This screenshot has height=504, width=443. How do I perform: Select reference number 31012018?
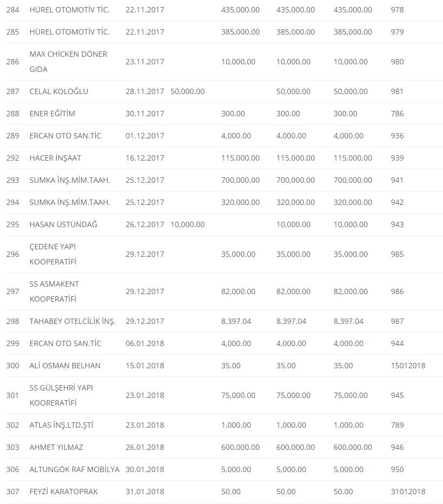click(x=408, y=492)
